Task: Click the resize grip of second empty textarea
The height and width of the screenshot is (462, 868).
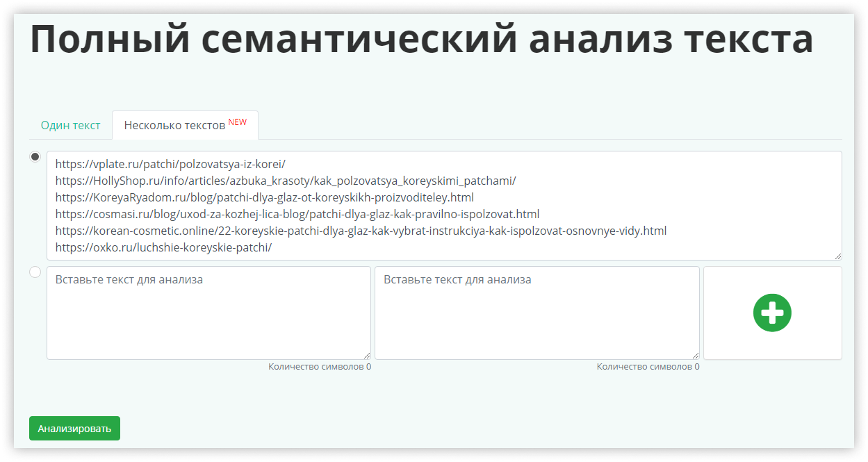Action: click(694, 355)
